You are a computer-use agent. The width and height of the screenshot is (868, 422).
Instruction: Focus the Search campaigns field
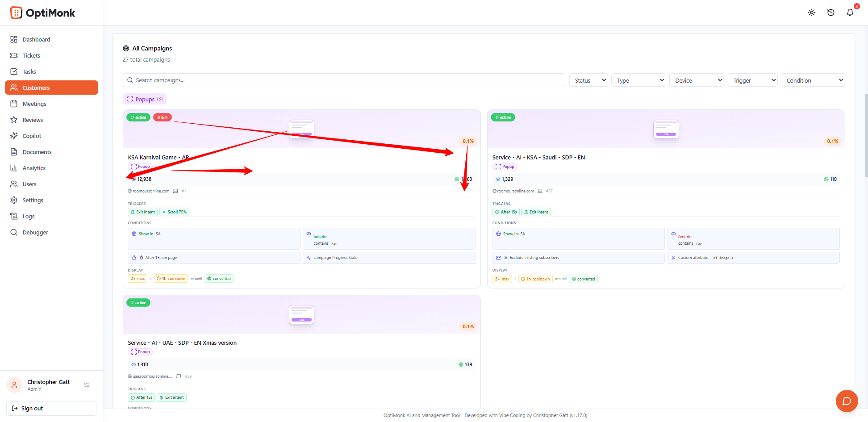[344, 80]
